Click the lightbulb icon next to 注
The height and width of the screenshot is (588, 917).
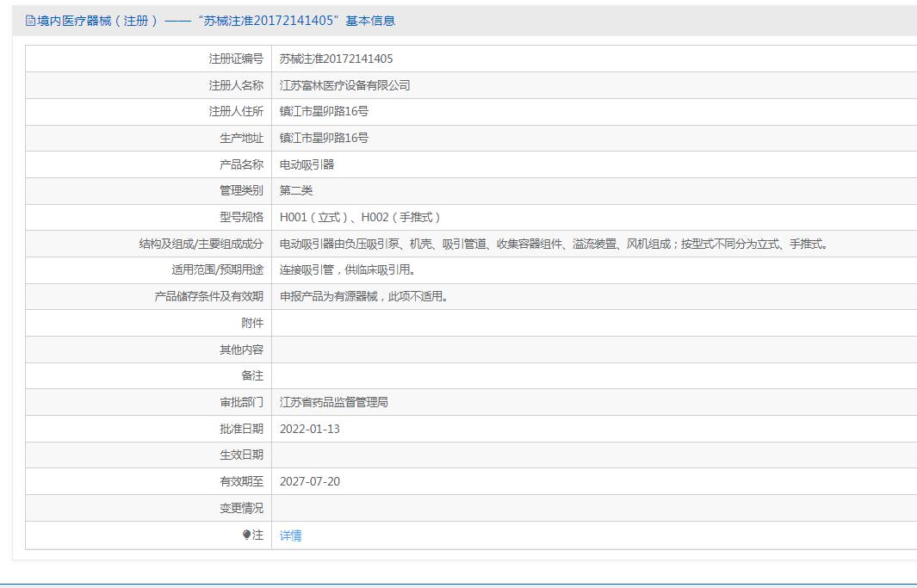[246, 535]
